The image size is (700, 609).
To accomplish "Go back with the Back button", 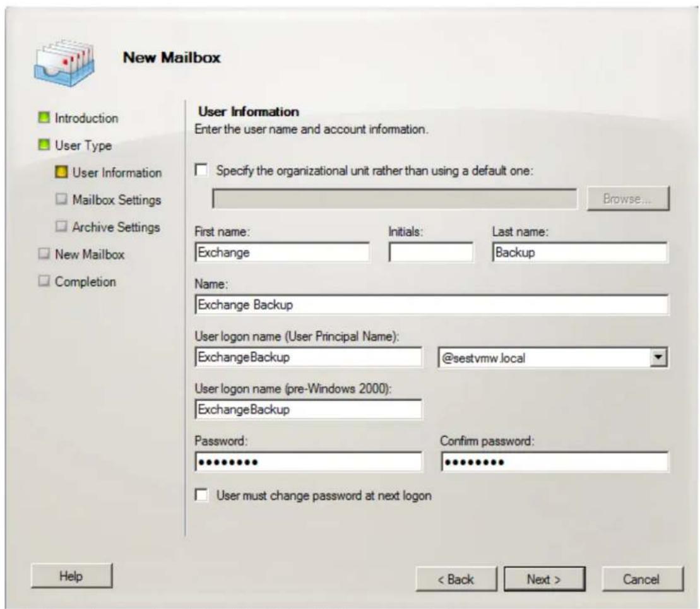I will 456,579.
